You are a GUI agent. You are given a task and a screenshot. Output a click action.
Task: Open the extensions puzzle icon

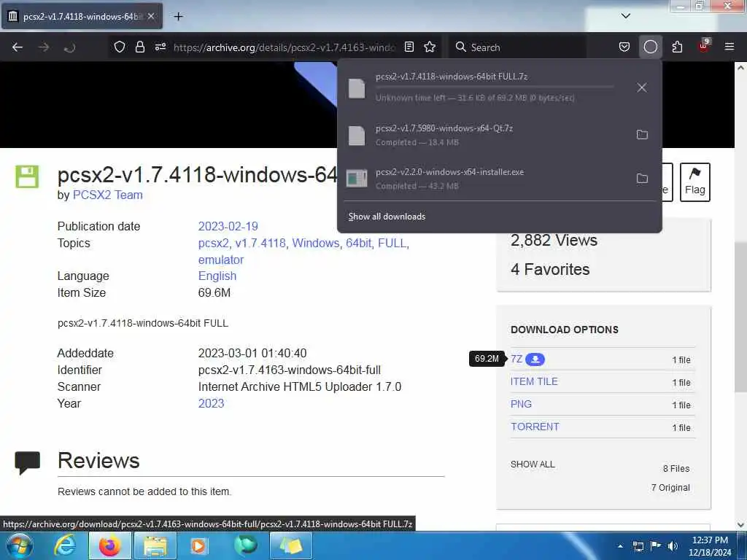[x=677, y=47]
